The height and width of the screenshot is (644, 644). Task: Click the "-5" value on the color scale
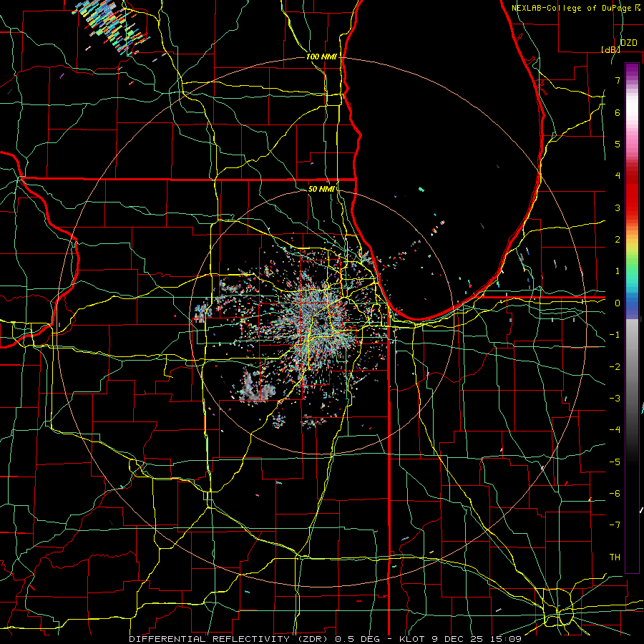click(x=615, y=462)
